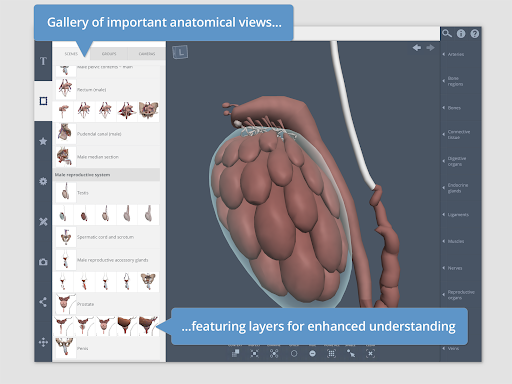
Task: Click the fit-to-view corners icon in bottom toolbar
Action: pyautogui.click(x=254, y=353)
